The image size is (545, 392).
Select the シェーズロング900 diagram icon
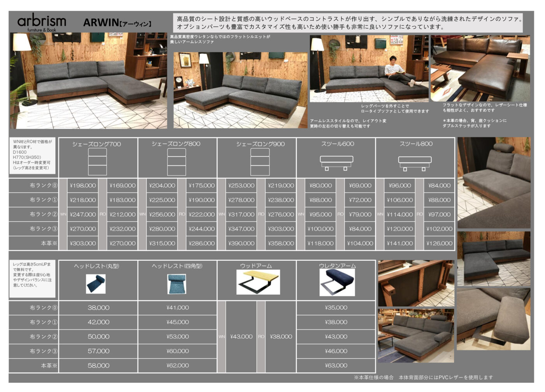pos(260,162)
